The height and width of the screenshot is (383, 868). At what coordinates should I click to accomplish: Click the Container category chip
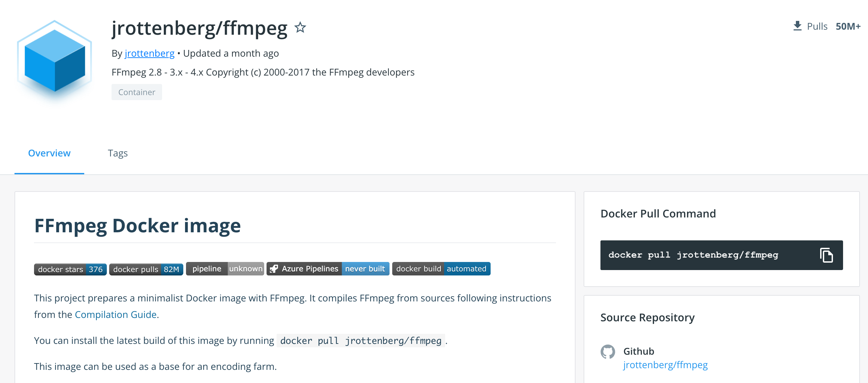click(136, 92)
